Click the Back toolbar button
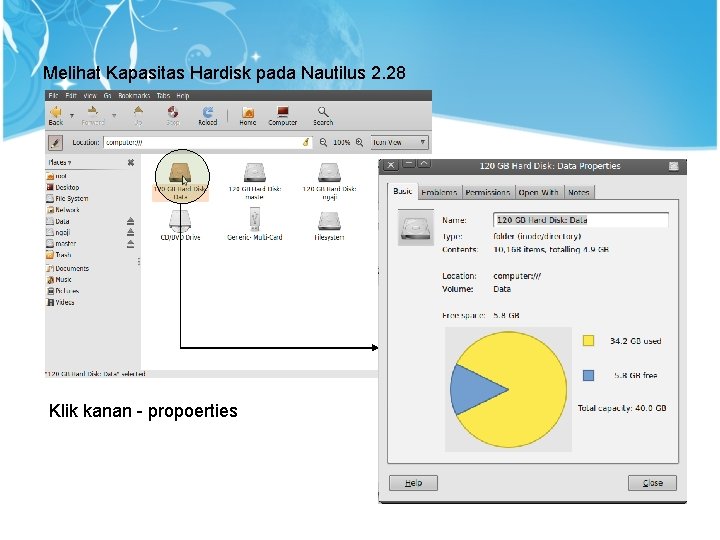720x540 pixels. pos(56,115)
